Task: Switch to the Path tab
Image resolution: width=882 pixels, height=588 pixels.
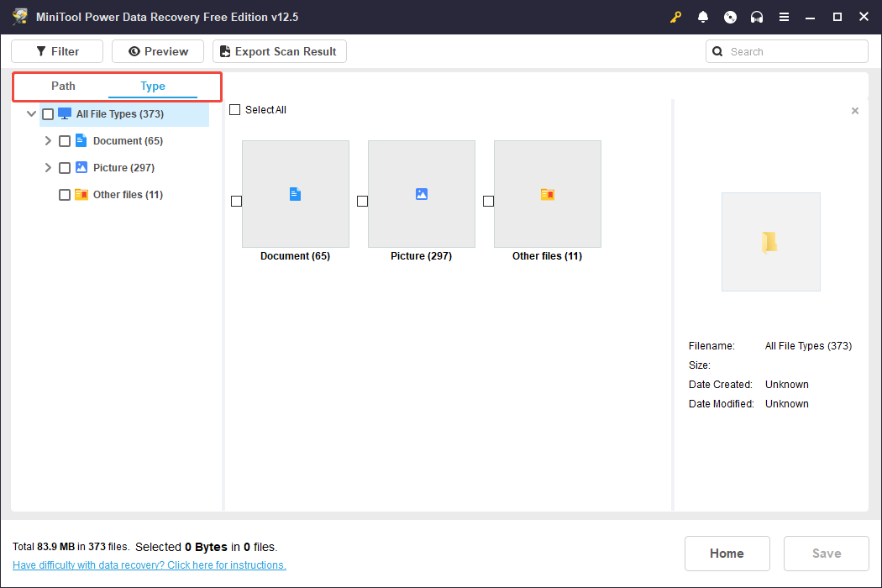Action: click(x=63, y=86)
